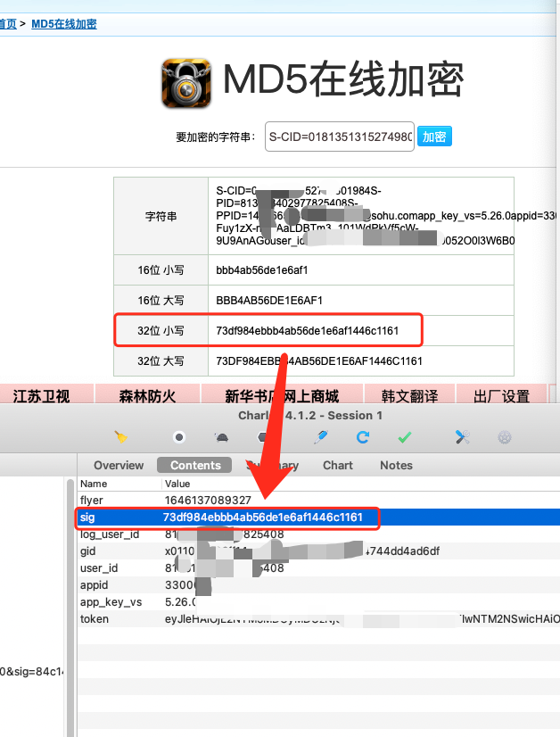The width and height of the screenshot is (560, 737).
Task: Click the repeat request refresh icon
Action: [x=363, y=437]
